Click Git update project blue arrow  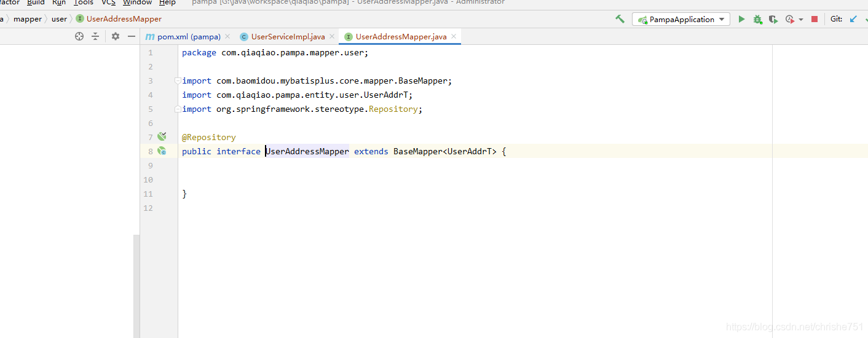point(853,19)
